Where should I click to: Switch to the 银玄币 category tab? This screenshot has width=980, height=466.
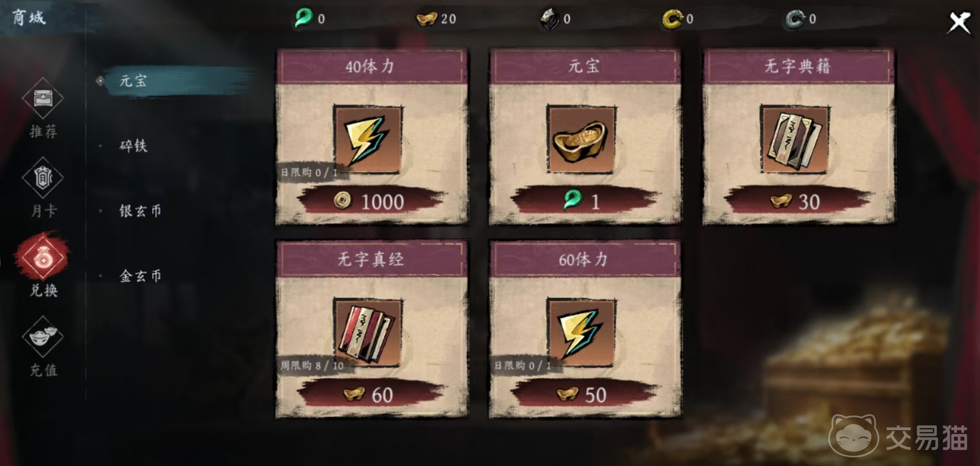tap(140, 211)
